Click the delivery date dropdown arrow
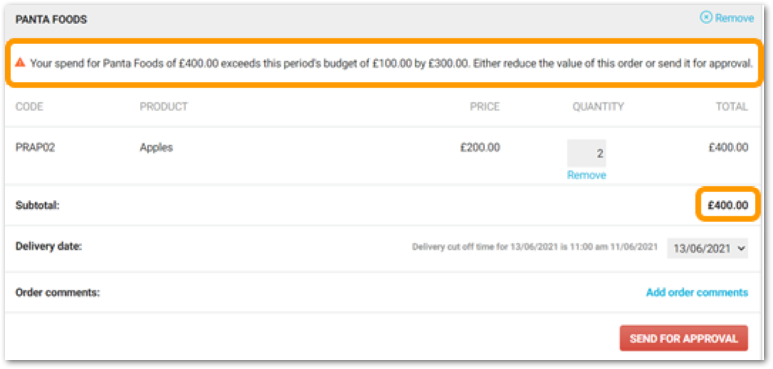The height and width of the screenshot is (369, 773). pos(740,249)
